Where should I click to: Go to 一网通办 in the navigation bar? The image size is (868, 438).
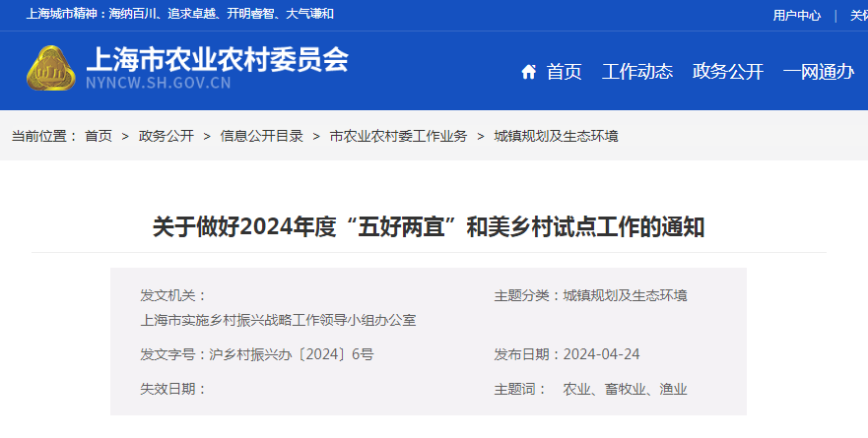(x=818, y=72)
